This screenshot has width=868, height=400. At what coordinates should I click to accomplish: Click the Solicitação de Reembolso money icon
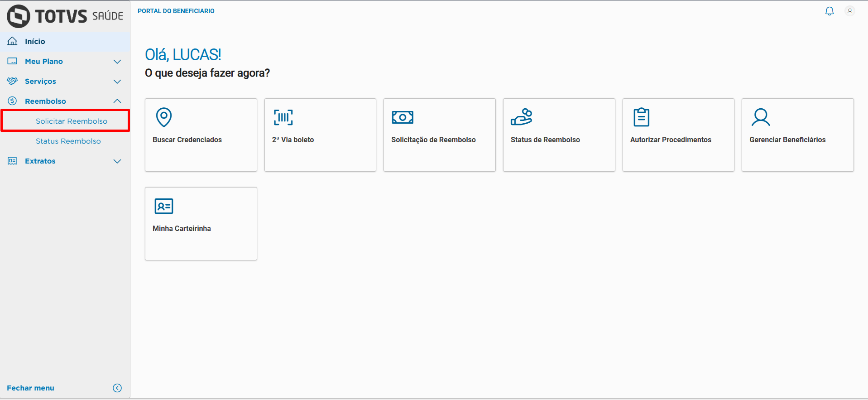tap(403, 117)
